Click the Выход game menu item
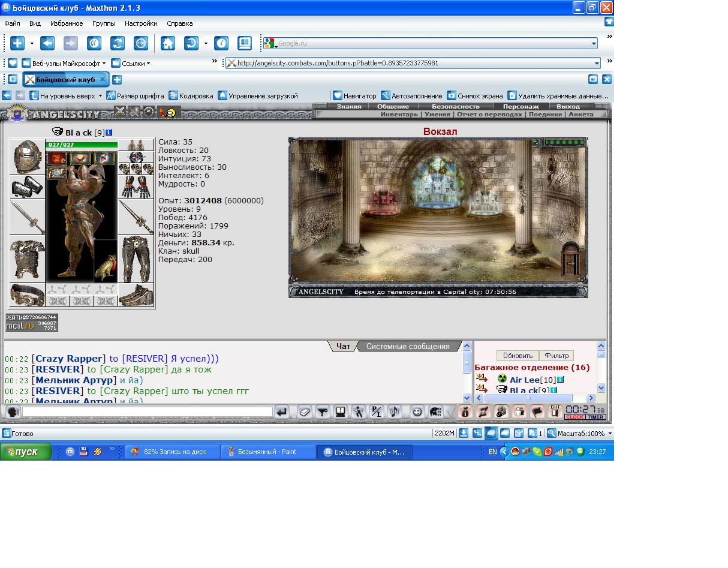Viewport: 728px width, 568px height. (x=568, y=106)
